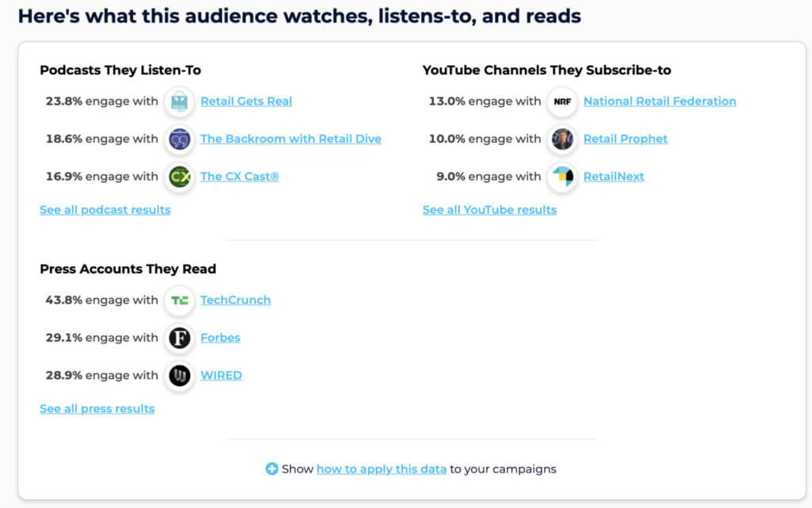See all podcast results

(105, 210)
